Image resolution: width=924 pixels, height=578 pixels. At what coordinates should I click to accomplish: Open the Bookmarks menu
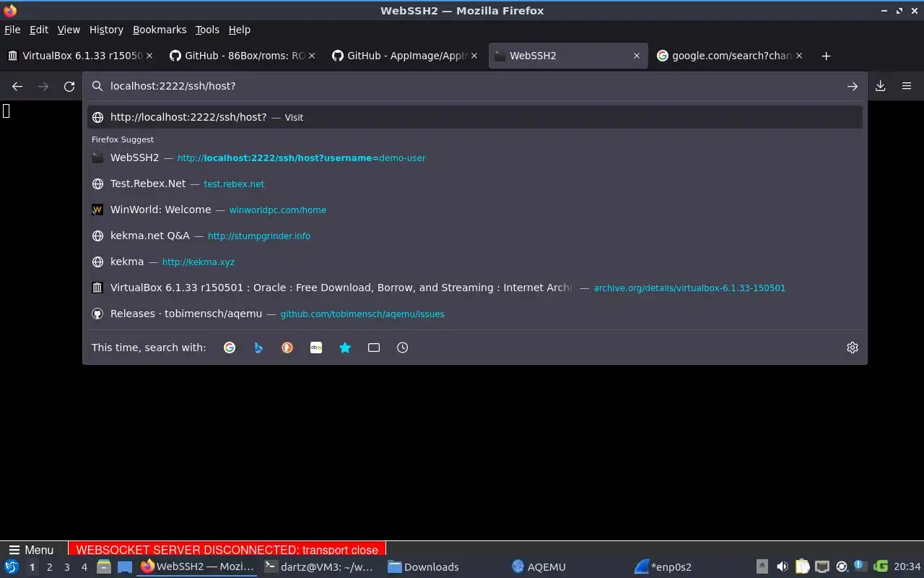160,30
